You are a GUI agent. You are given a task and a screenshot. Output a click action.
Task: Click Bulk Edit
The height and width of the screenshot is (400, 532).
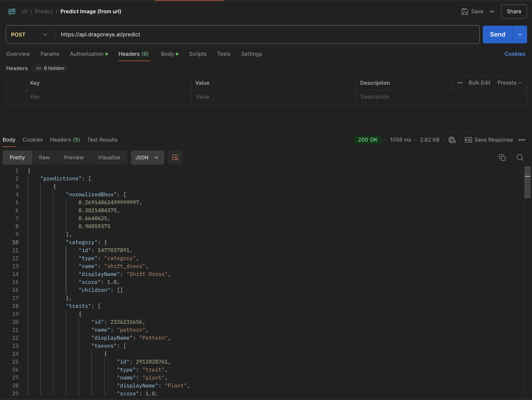(x=479, y=83)
